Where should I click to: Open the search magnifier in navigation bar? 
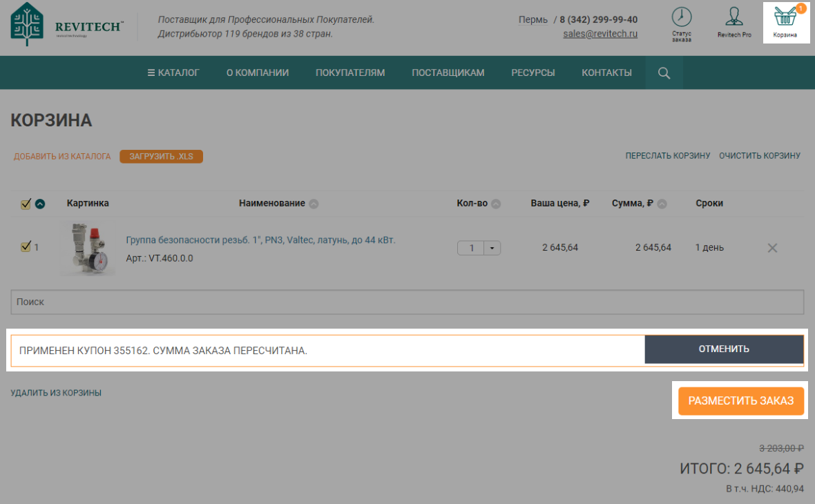(664, 72)
